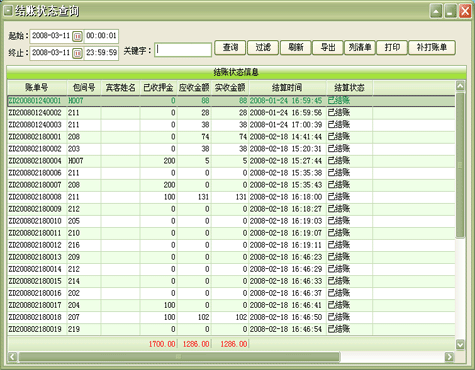Click the 查询 search button
Image resolution: width=475 pixels, height=370 pixels.
pyautogui.click(x=230, y=48)
